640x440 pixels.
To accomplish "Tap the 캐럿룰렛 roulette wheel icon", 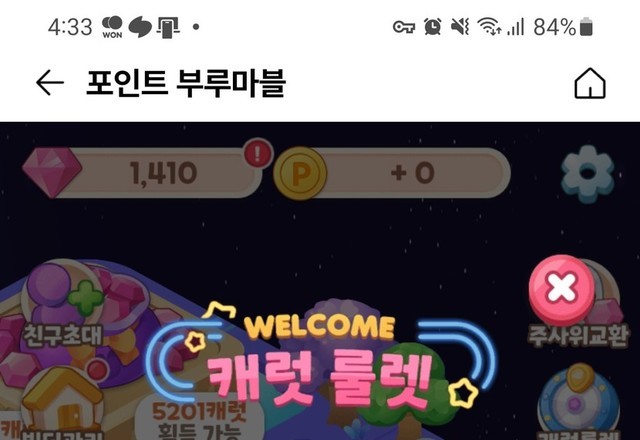I will click(x=578, y=402).
